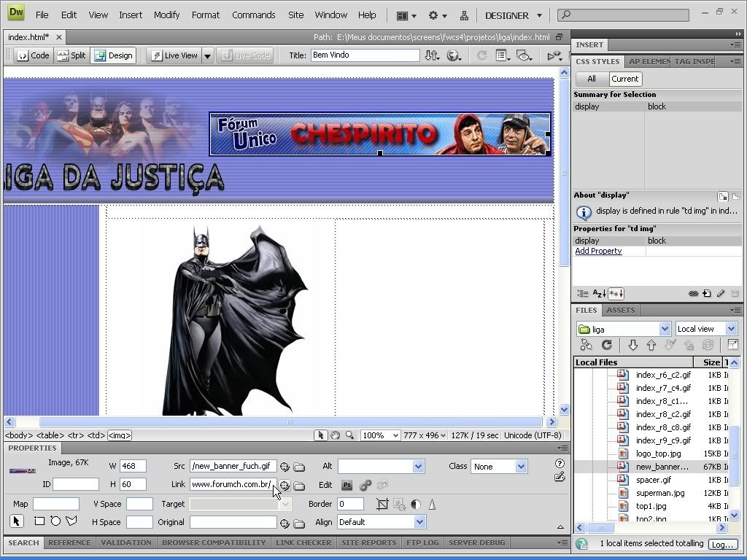Screen dimensions: 747x560
Task: Click Preview in Browser globe icon
Action: 454,55
